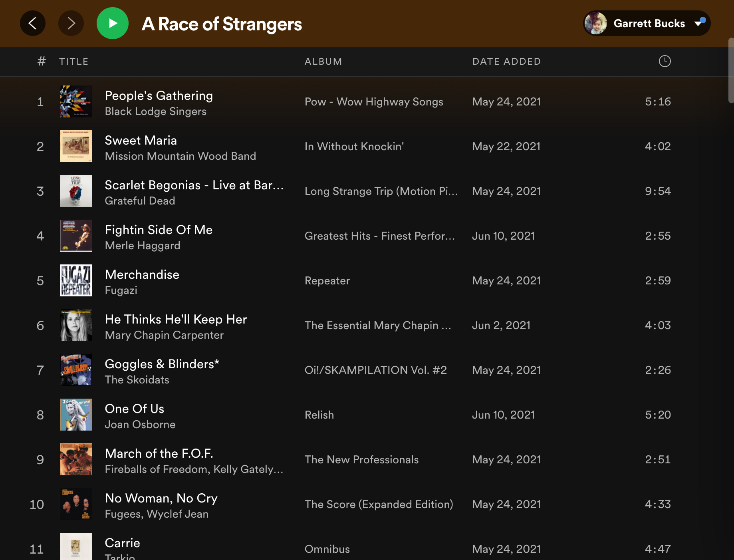This screenshot has height=560, width=734.
Task: Select the track Fightin Side Of Me
Action: point(159,230)
